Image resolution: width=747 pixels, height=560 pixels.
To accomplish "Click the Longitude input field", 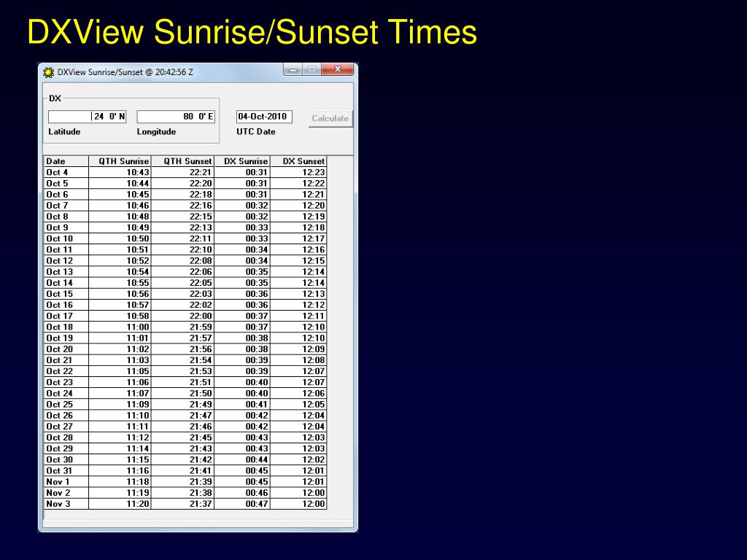I will click(176, 117).
